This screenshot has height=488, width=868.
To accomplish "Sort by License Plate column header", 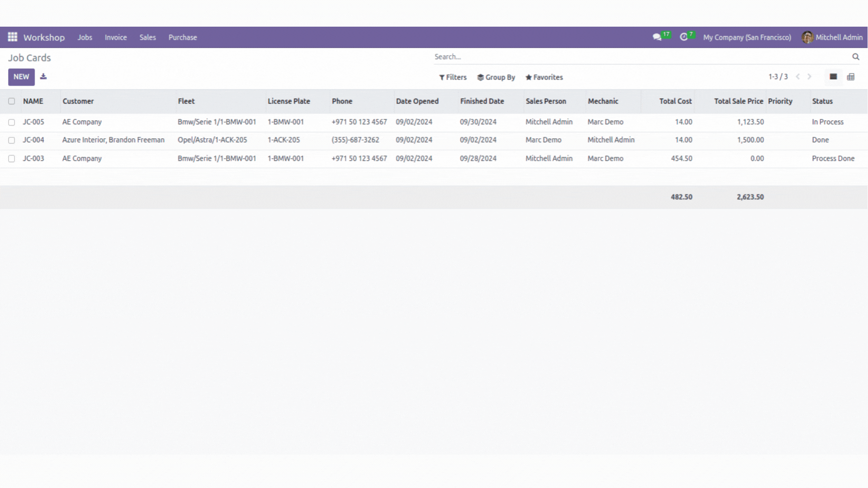I will (289, 101).
